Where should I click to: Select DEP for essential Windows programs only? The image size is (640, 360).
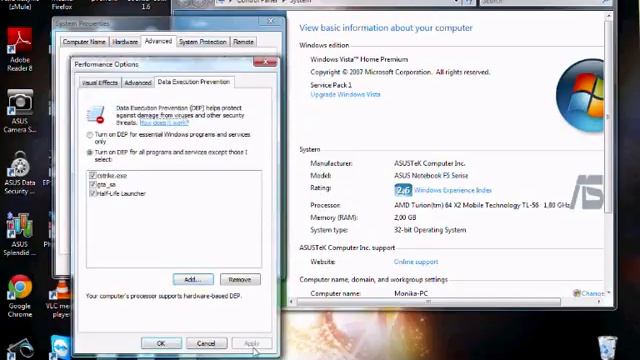(x=90, y=135)
